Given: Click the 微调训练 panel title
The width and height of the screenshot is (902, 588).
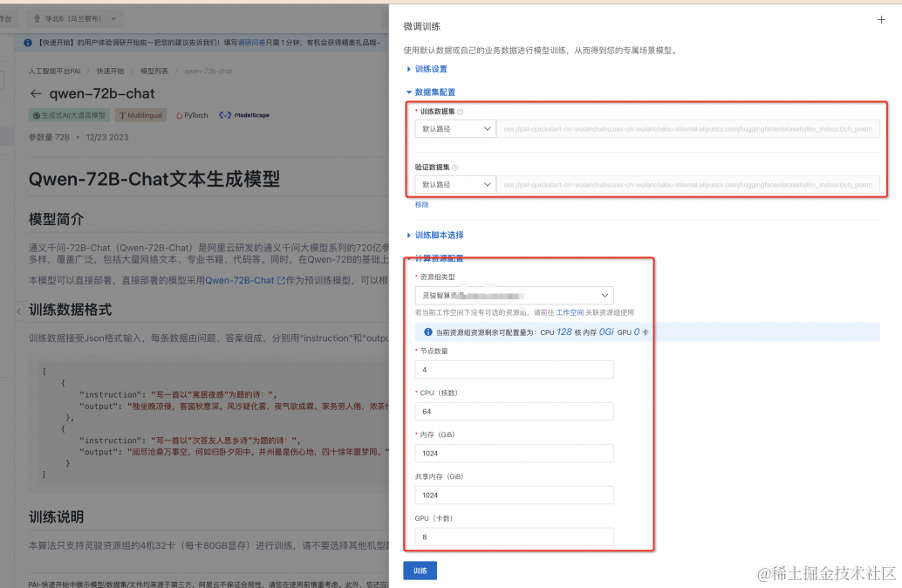Looking at the screenshot, I should click(x=421, y=26).
